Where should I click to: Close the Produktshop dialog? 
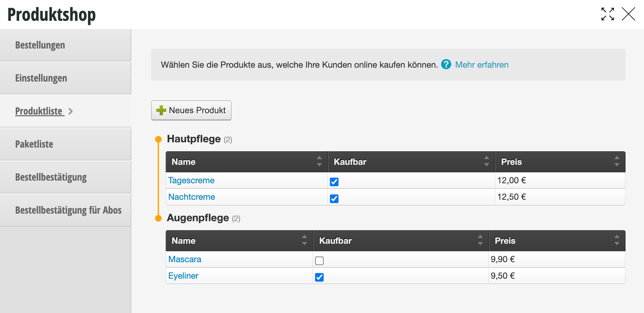(628, 14)
